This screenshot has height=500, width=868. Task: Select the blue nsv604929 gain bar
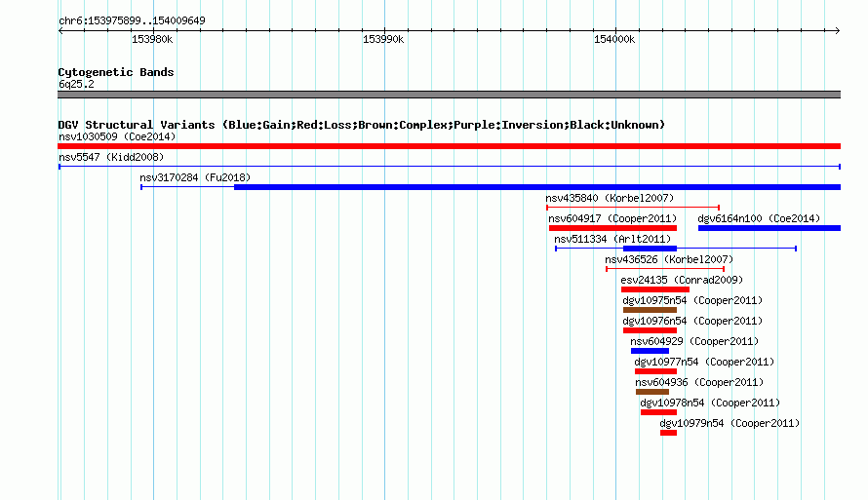[x=650, y=351]
